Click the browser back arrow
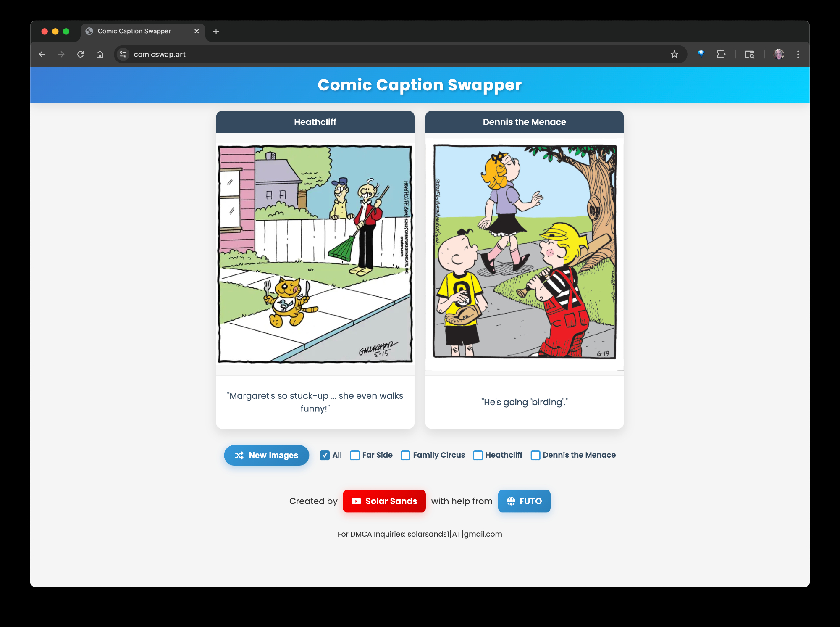The image size is (840, 627). pos(42,54)
